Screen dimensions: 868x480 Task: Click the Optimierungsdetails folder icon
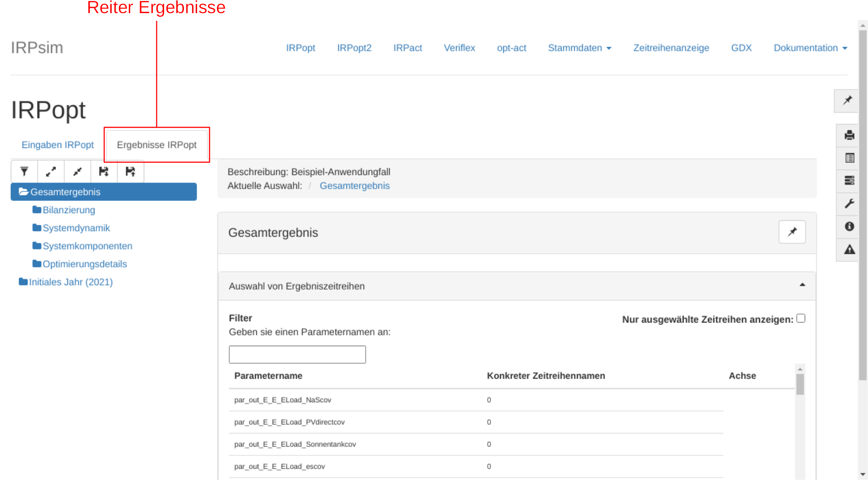pyautogui.click(x=37, y=264)
